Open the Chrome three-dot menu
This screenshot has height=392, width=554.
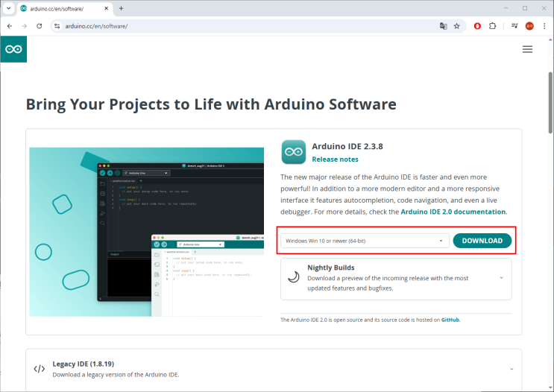[544, 26]
